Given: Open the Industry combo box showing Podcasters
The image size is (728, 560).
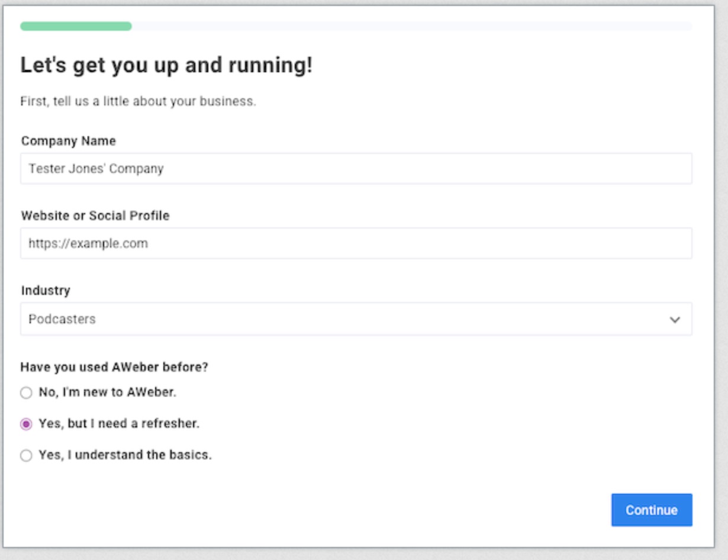Looking at the screenshot, I should point(355,318).
